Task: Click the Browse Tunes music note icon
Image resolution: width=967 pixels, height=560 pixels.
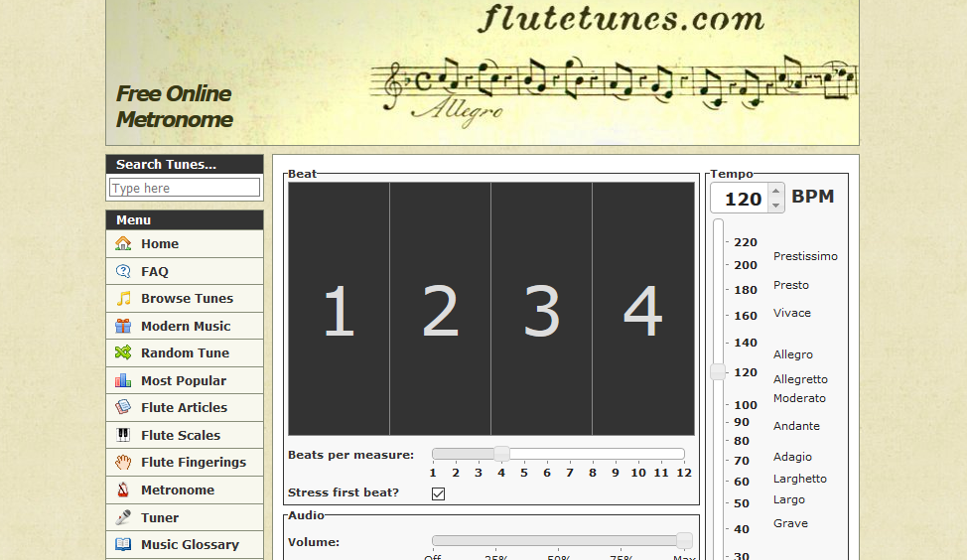Action: tap(123, 299)
